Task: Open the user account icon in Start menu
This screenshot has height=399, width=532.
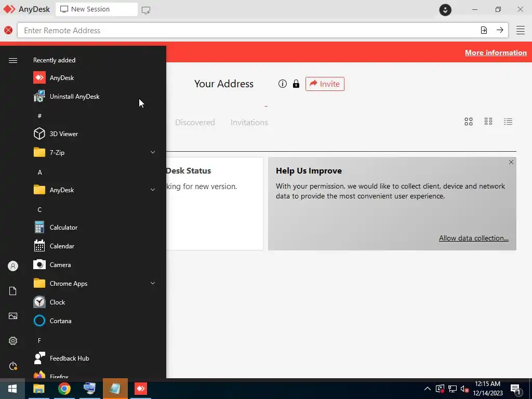Action: click(x=13, y=266)
